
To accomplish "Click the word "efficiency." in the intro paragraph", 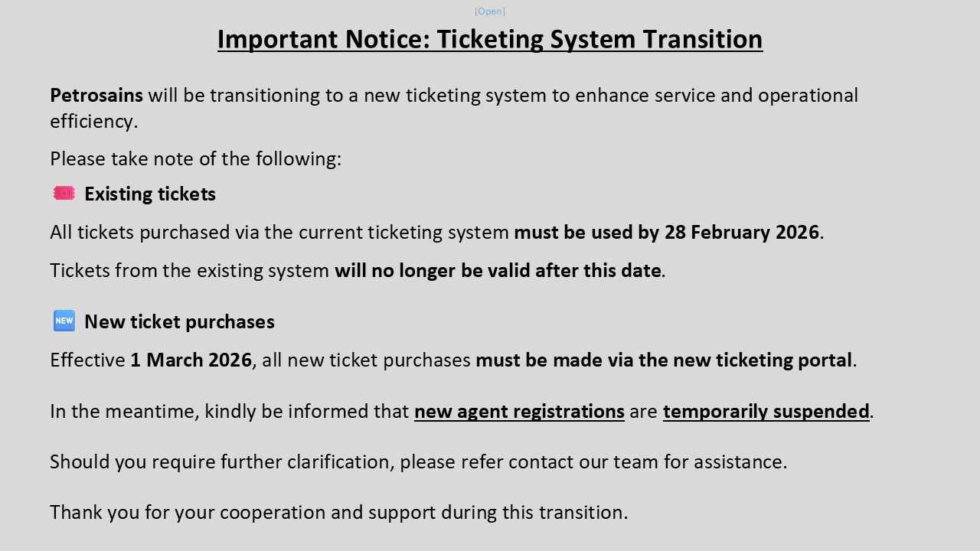I will (x=94, y=121).
